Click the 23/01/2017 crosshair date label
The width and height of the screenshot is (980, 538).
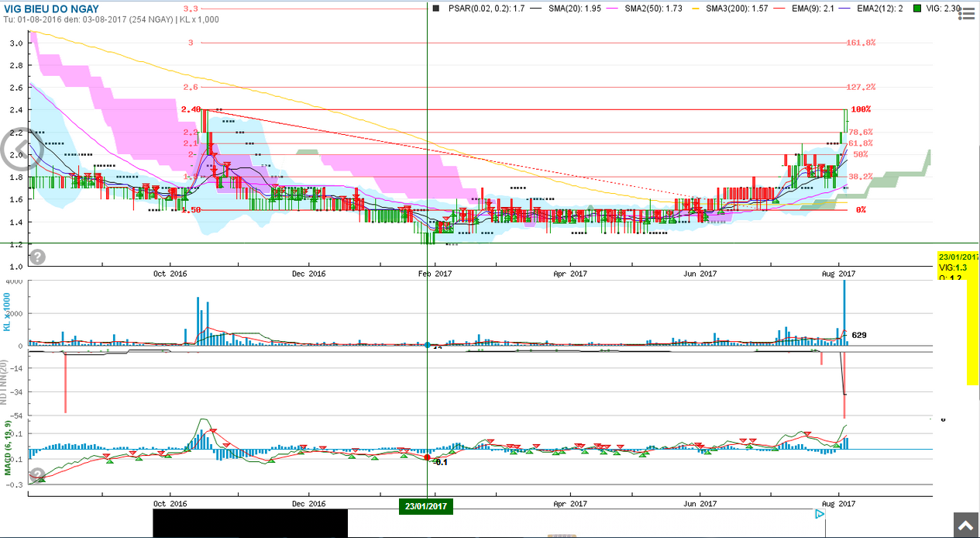pos(426,506)
